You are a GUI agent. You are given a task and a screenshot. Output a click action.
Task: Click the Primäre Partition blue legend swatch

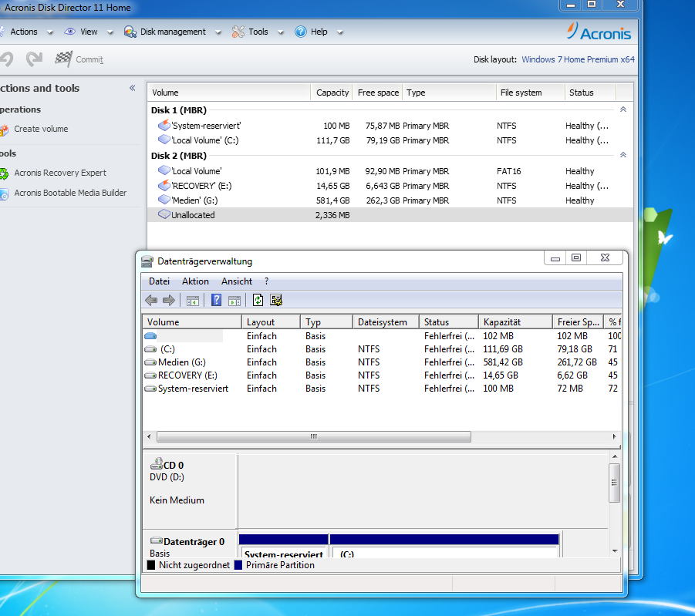238,565
